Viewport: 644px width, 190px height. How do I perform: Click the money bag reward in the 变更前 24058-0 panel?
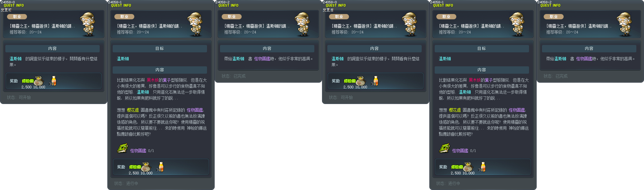(39, 81)
